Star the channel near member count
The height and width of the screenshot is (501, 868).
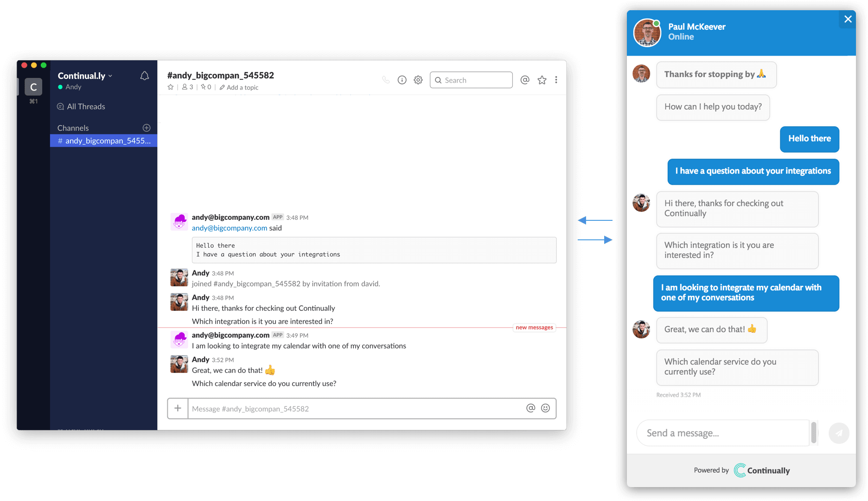[x=171, y=87]
